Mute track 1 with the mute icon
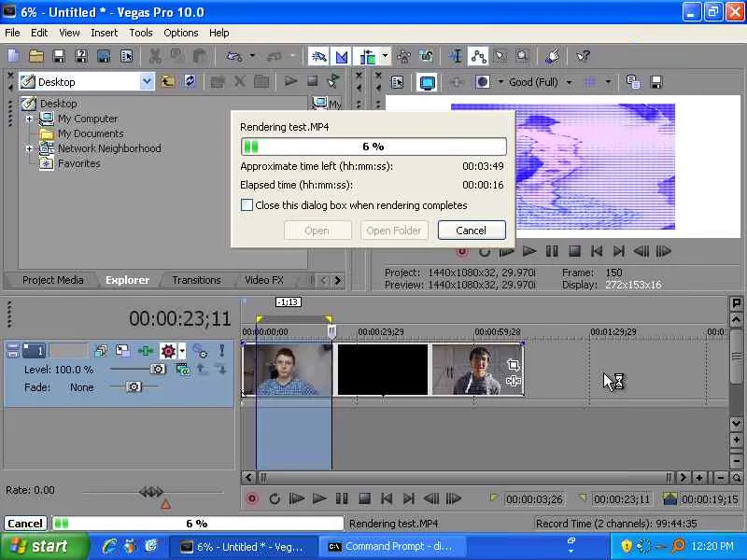Image resolution: width=747 pixels, height=560 pixels. tap(200, 352)
